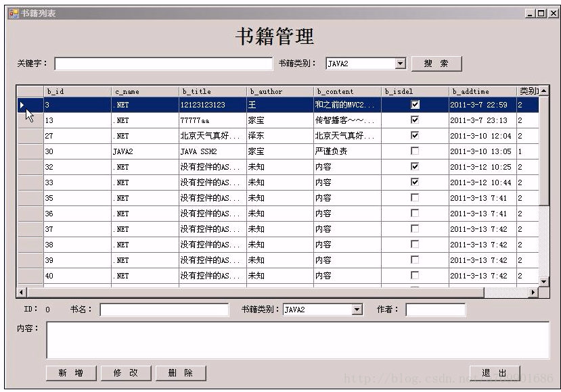Select content cell 和之前的MVC2...
Screen dimensions: 561x392
347,105
